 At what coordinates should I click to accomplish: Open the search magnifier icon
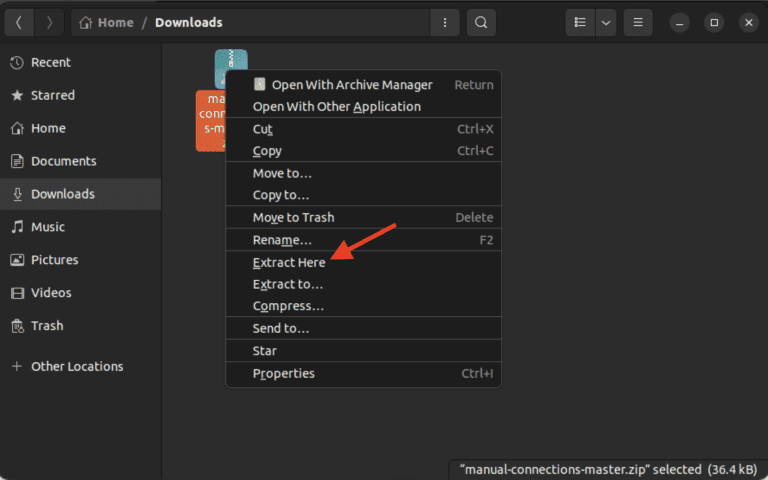click(x=481, y=22)
